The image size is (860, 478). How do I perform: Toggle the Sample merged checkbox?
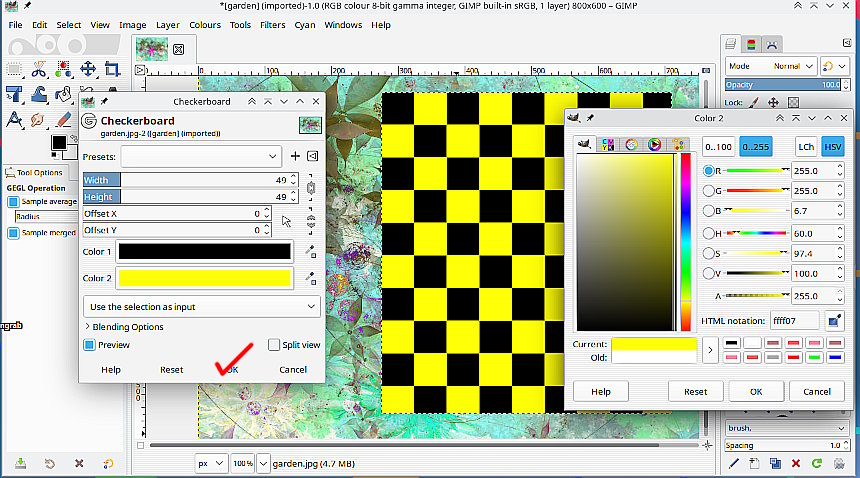13,233
